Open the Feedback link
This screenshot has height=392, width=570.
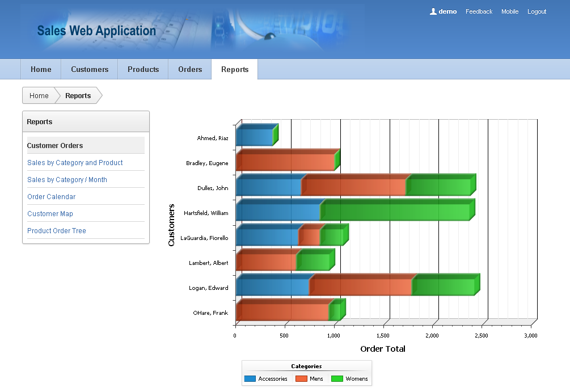pos(479,12)
